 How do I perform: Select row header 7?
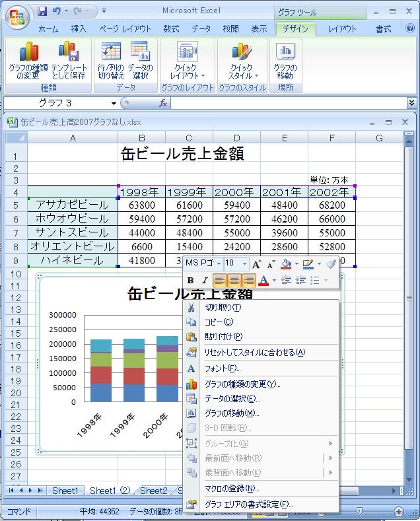pyautogui.click(x=16, y=233)
